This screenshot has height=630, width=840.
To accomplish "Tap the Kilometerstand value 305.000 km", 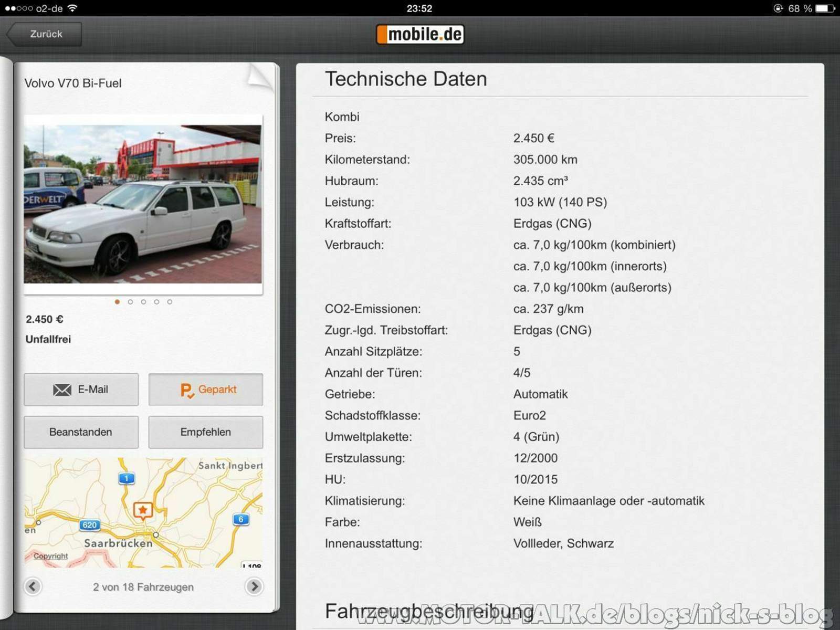I will click(545, 160).
